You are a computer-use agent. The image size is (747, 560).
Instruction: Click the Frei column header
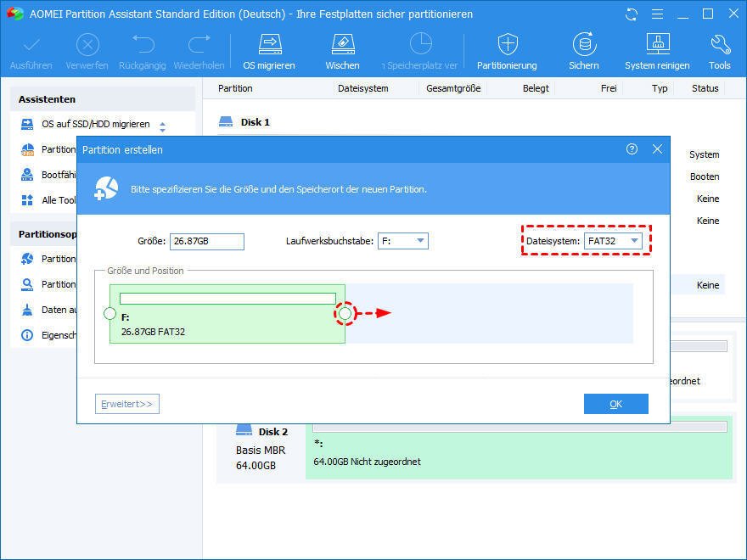click(609, 88)
